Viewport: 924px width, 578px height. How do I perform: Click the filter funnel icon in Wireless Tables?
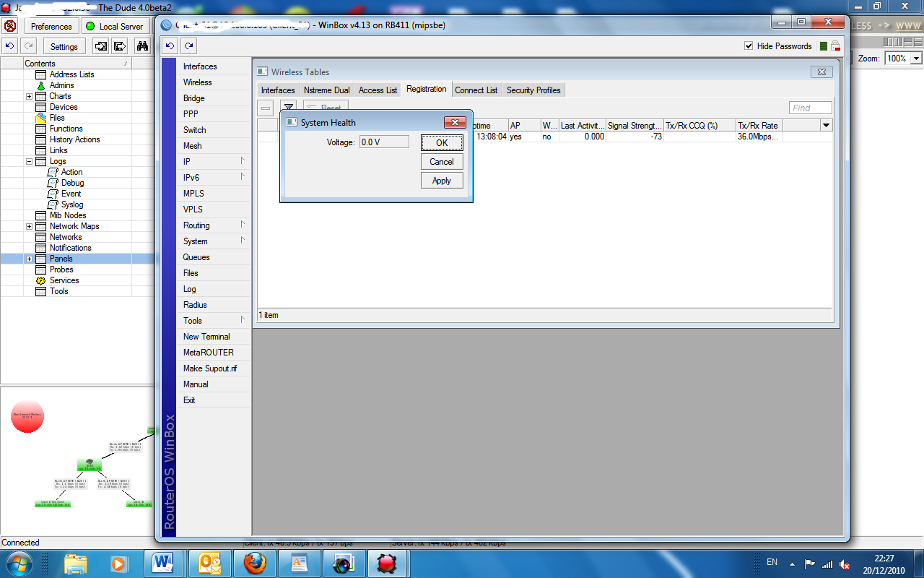pos(288,108)
